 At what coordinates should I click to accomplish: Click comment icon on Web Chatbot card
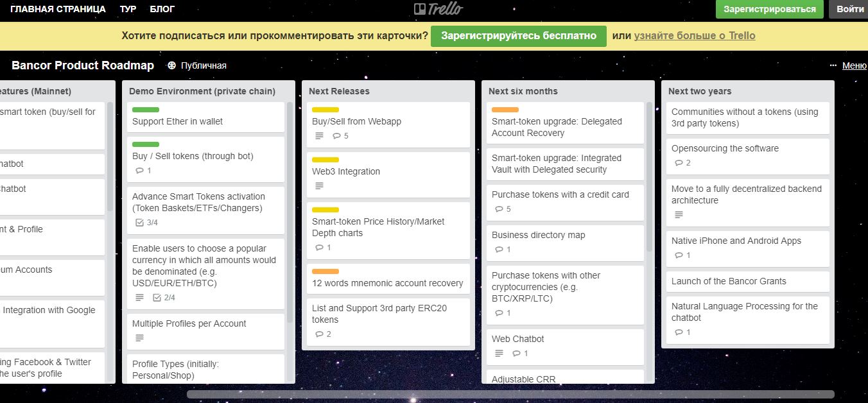click(516, 354)
